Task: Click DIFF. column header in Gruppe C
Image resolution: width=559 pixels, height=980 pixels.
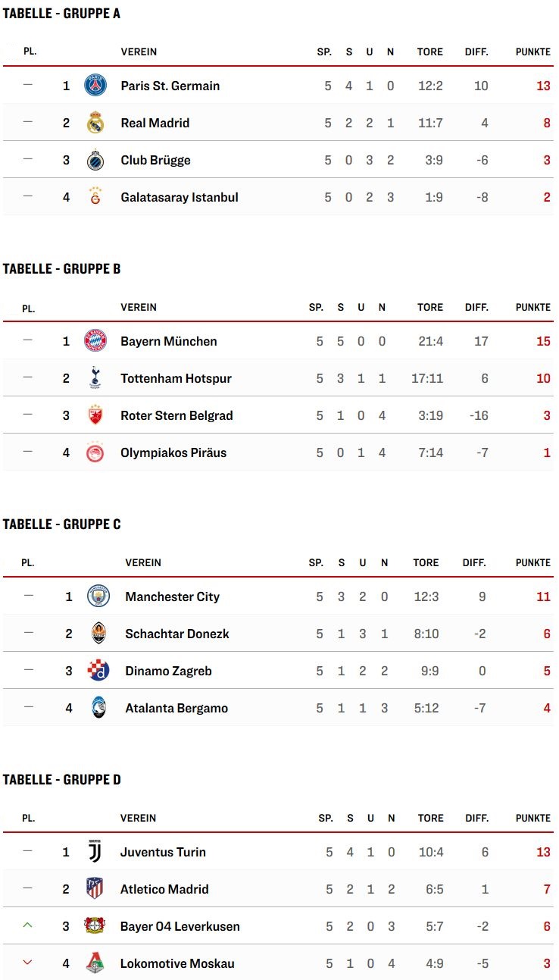Action: coord(474,563)
